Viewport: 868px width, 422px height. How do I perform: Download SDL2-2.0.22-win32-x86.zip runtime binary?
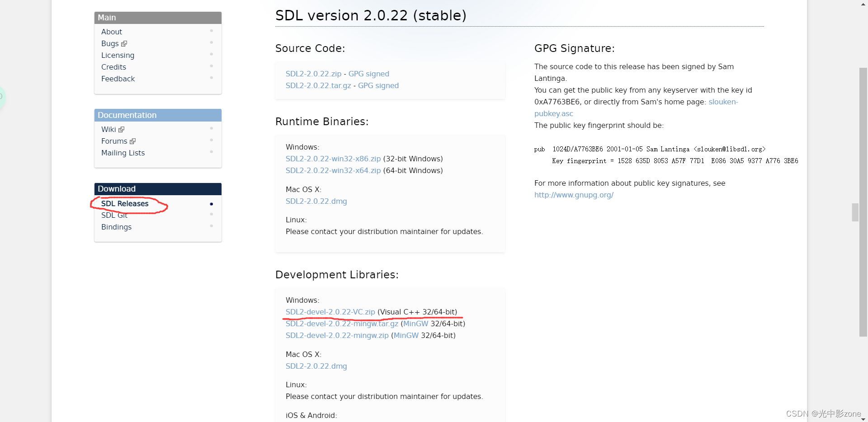coord(333,159)
